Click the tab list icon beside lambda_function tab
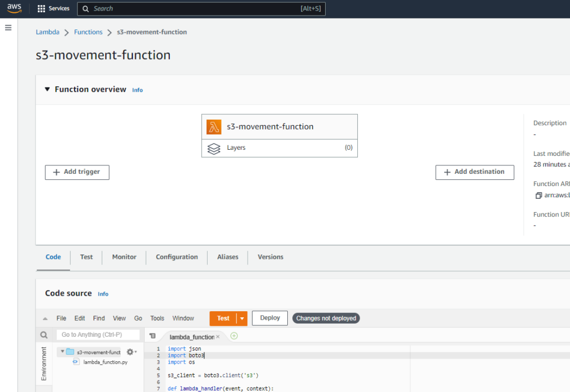Viewport: 570px width, 392px height. [x=153, y=336]
